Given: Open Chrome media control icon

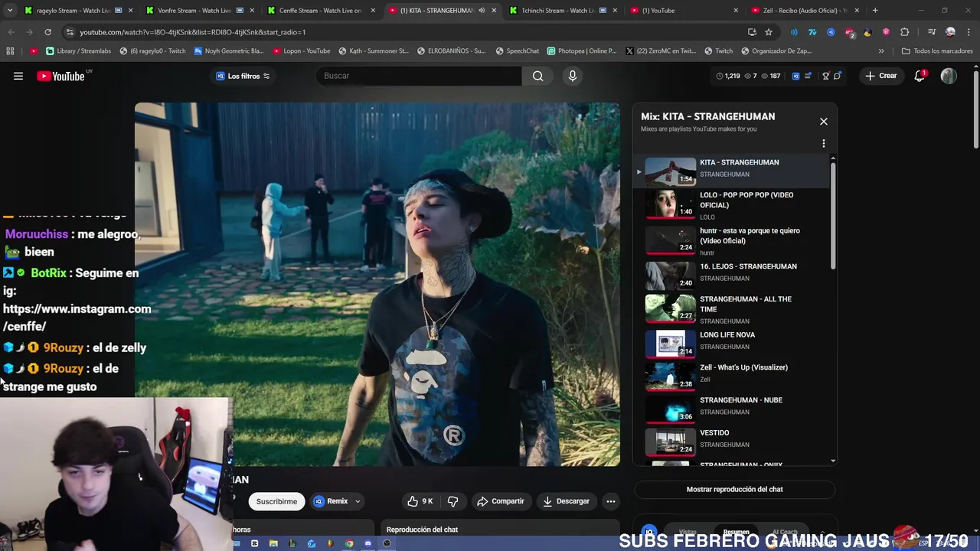Looking at the screenshot, I should click(932, 32).
